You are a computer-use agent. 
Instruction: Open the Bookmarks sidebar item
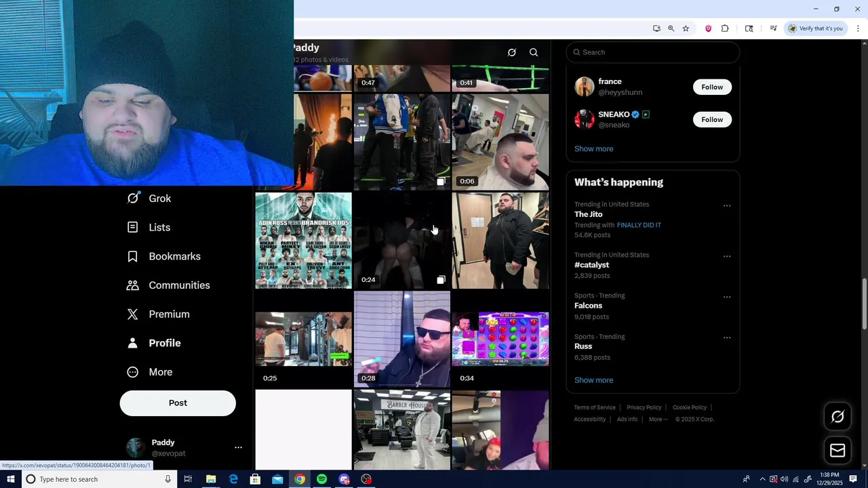(164, 256)
